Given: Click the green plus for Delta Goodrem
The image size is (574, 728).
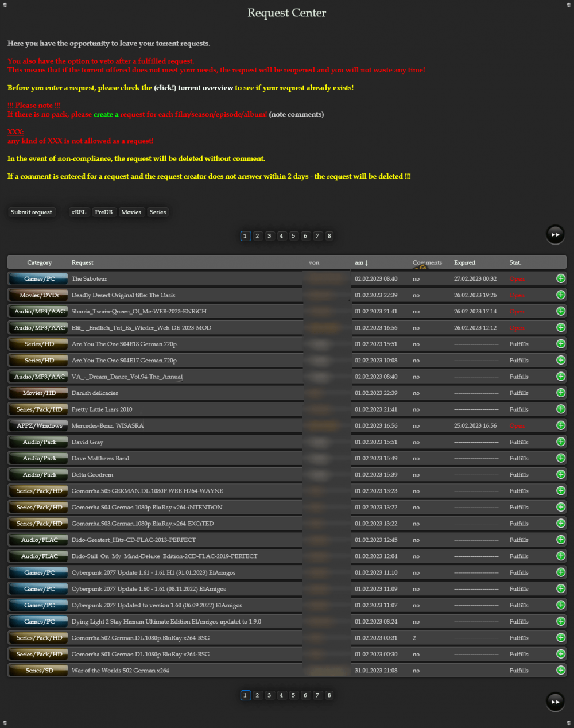Looking at the screenshot, I should point(560,475).
